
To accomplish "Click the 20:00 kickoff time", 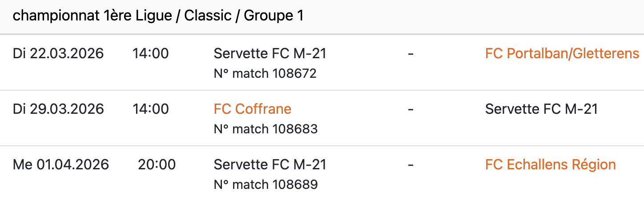I will tap(157, 165).
